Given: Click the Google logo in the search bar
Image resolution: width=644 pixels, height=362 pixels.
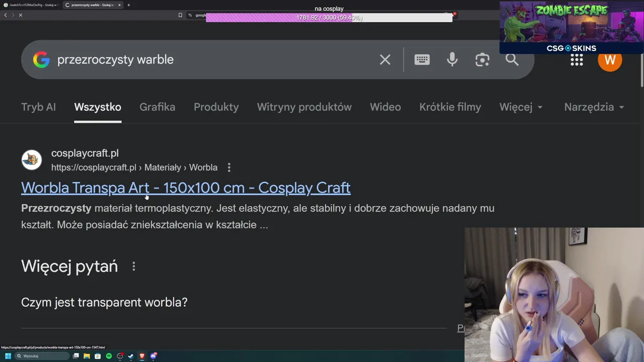Looking at the screenshot, I should point(41,60).
